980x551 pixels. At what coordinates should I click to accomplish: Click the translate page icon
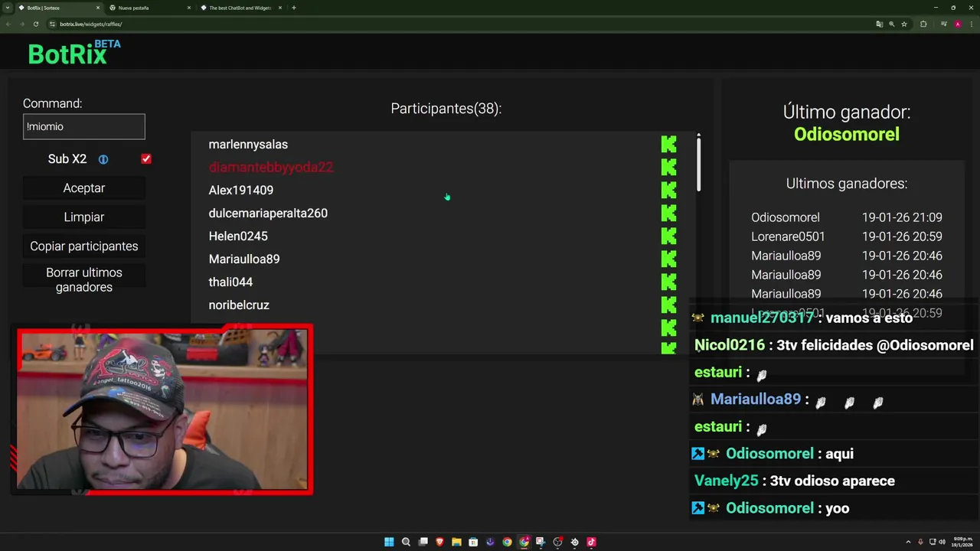(879, 24)
